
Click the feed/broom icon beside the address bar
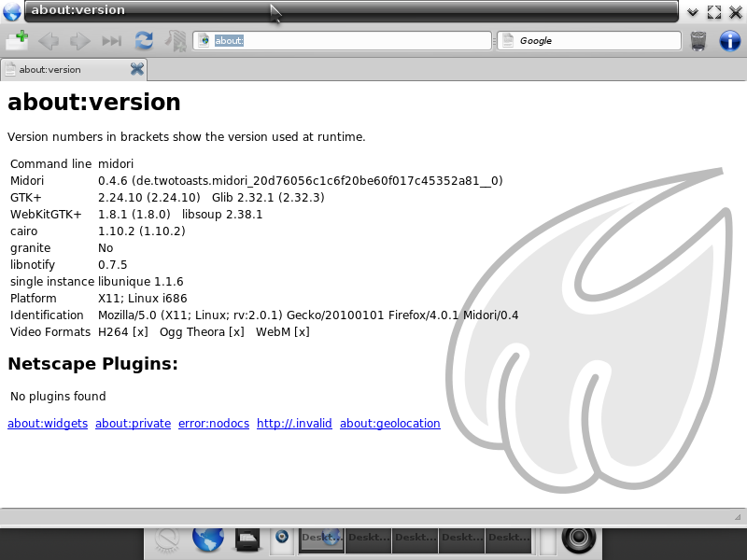pos(176,40)
